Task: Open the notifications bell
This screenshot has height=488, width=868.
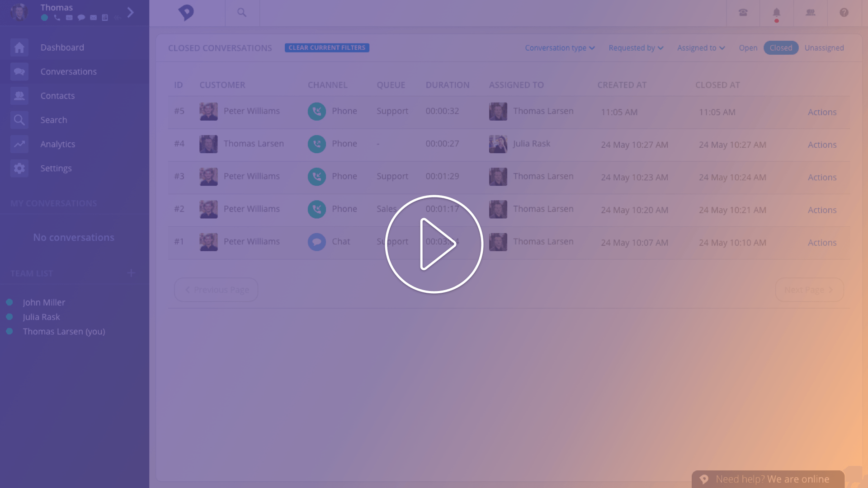Action: tap(777, 13)
